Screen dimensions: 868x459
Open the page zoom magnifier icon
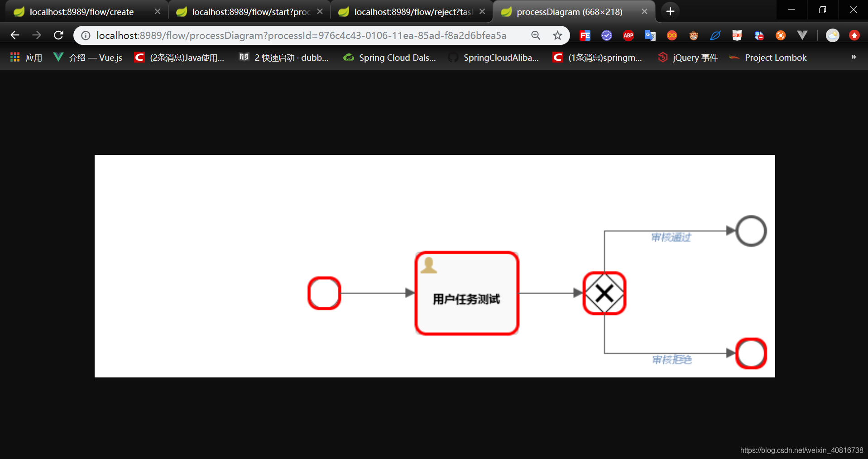tap(536, 35)
